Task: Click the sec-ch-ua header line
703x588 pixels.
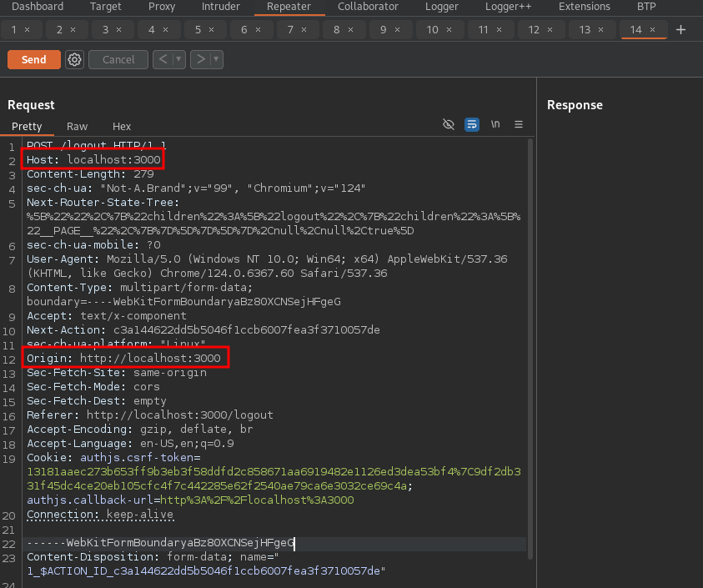Action: pos(196,188)
